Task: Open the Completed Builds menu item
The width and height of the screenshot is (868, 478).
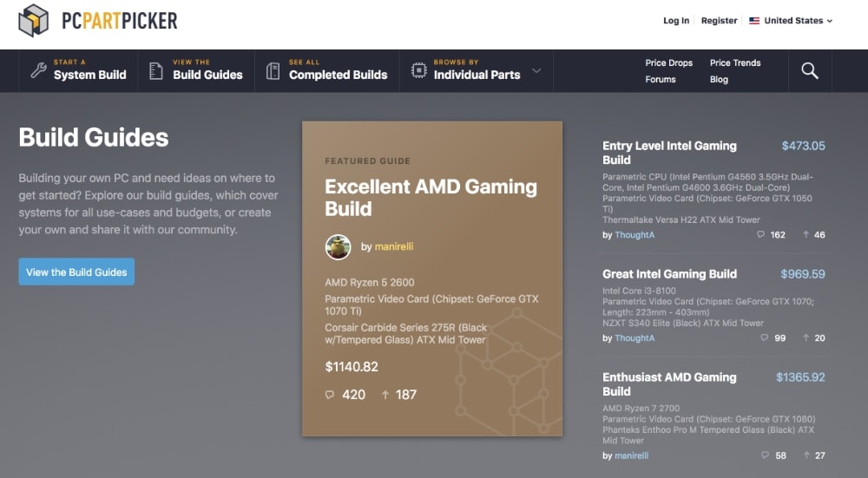Action: pyautogui.click(x=326, y=71)
